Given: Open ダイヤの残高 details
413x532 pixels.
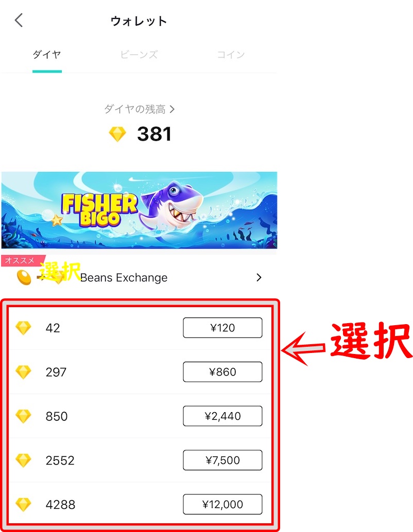Looking at the screenshot, I should tap(139, 109).
